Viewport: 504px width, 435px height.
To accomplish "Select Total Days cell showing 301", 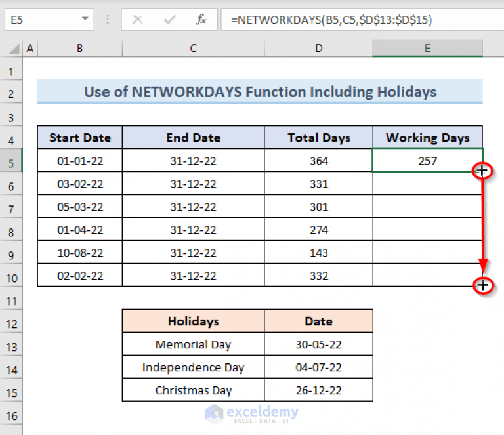I will click(x=318, y=207).
